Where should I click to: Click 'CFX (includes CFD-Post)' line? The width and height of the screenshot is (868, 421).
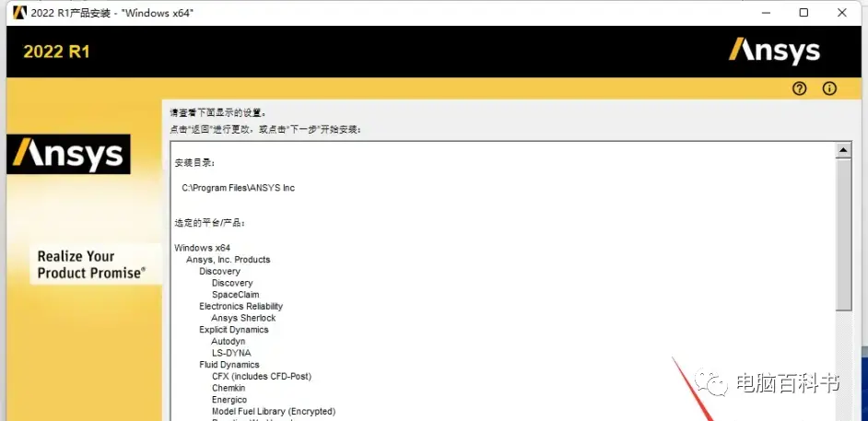(262, 376)
